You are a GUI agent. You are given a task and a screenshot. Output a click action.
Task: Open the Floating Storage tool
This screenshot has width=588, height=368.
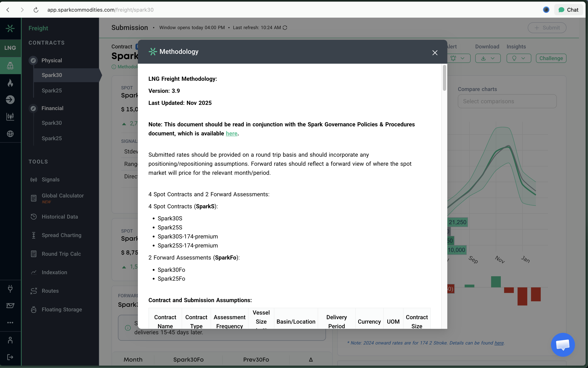(x=62, y=309)
